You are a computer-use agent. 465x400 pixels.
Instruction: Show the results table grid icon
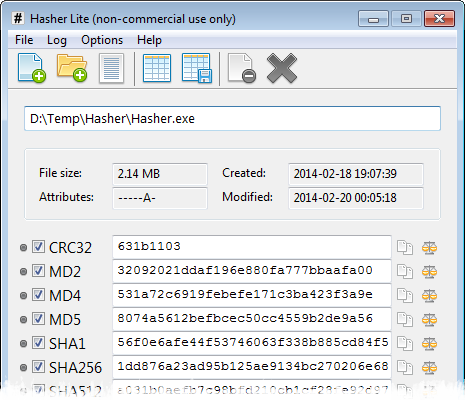point(157,68)
